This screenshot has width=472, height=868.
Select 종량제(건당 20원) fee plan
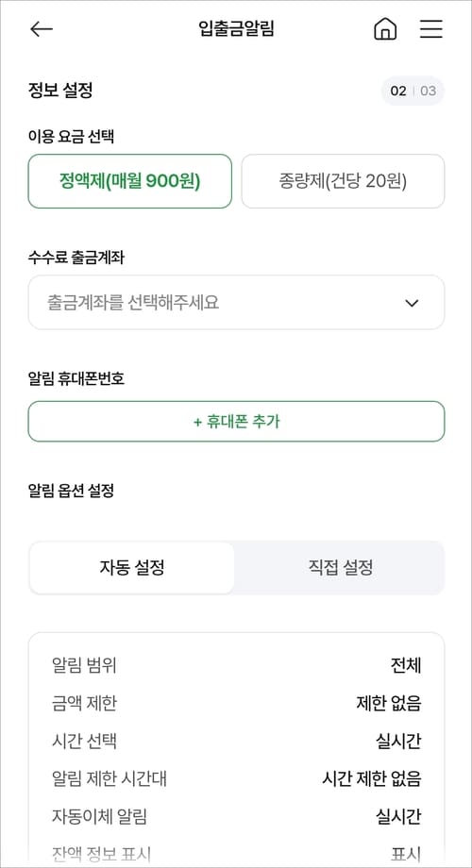pyautogui.click(x=343, y=181)
